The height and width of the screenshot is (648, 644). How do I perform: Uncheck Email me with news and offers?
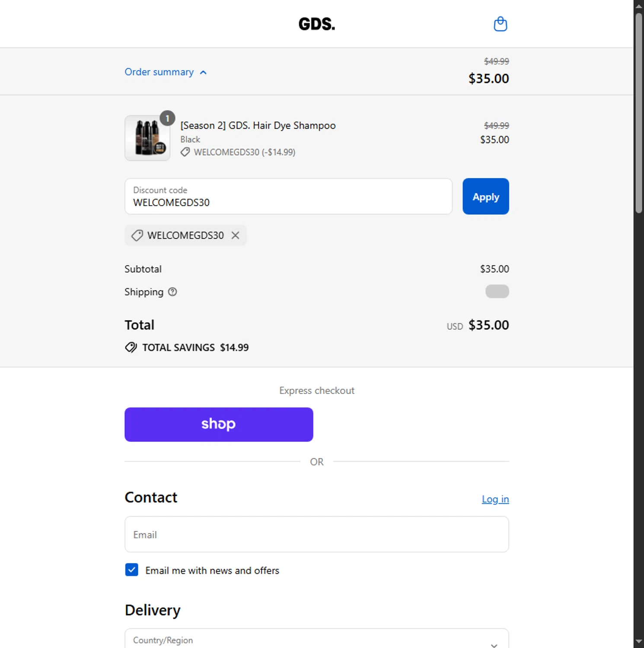132,570
